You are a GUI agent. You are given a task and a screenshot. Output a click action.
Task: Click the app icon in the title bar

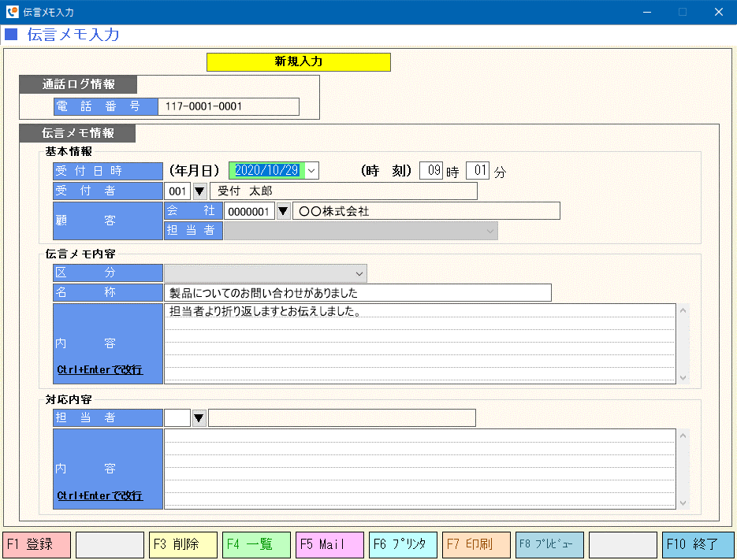point(13,12)
